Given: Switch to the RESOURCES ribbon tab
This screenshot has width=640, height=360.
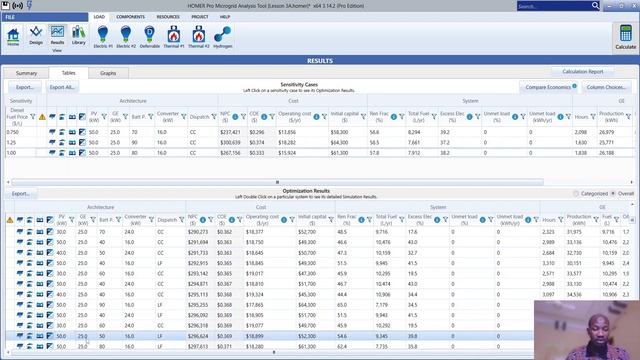Looking at the screenshot, I should pyautogui.click(x=168, y=17).
